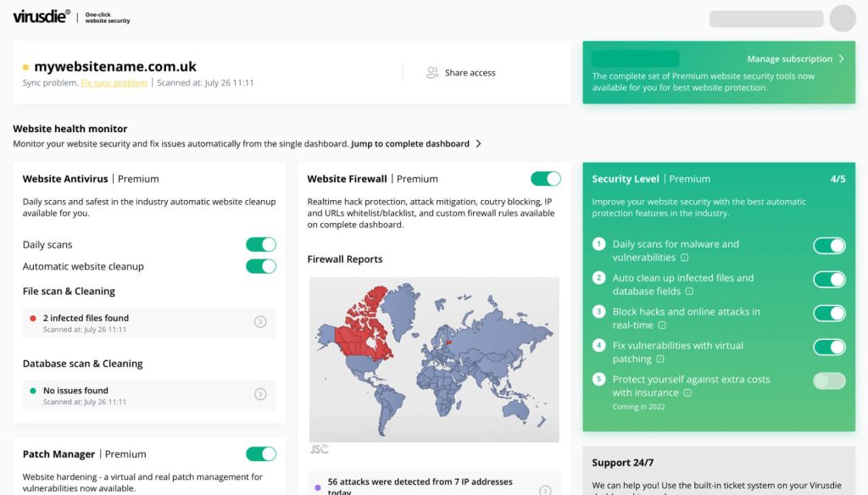Click the Coming in 2022 note
The width and height of the screenshot is (868, 495).
point(638,406)
